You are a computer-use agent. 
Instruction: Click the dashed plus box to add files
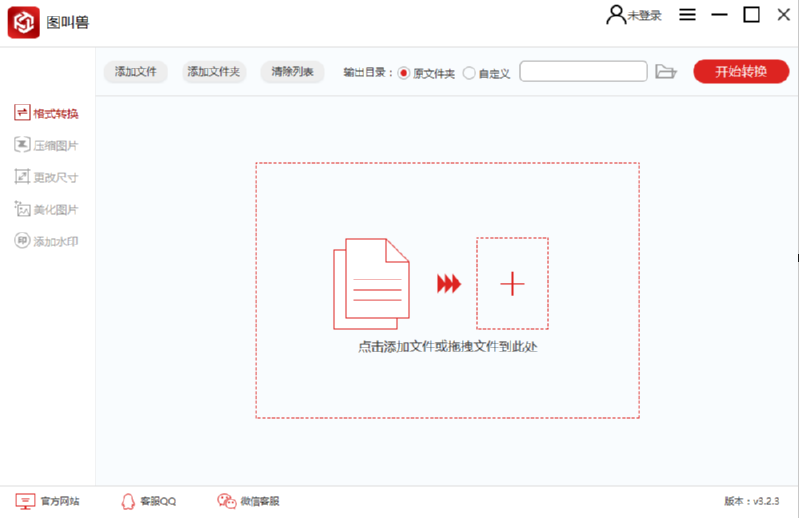click(x=512, y=283)
